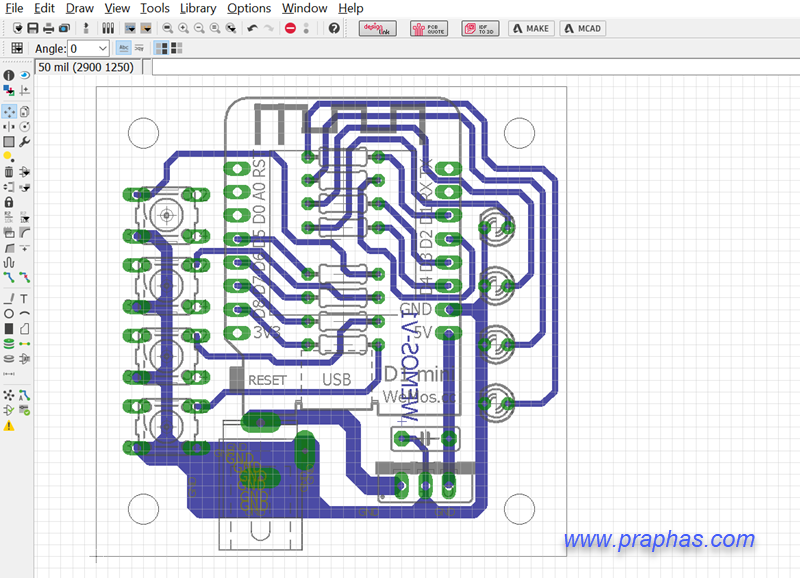Select the Change wrench tool

click(24, 142)
